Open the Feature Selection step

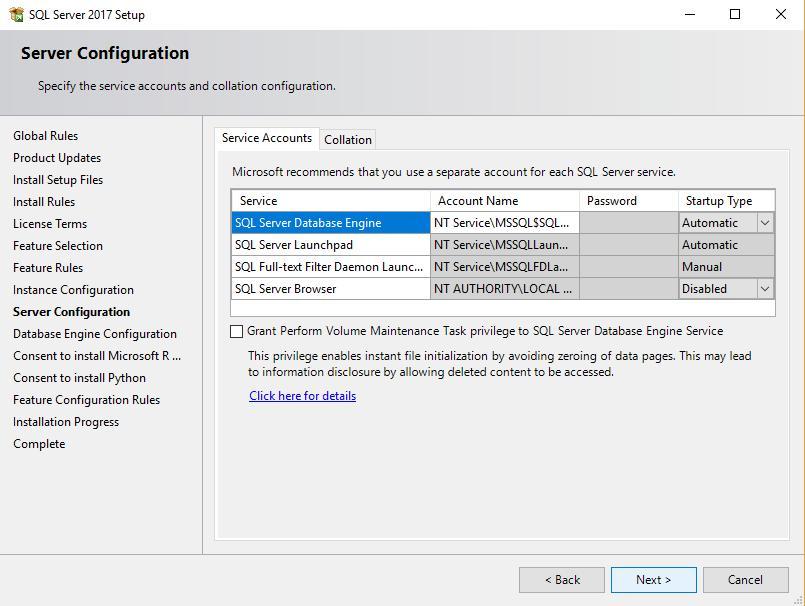click(57, 245)
